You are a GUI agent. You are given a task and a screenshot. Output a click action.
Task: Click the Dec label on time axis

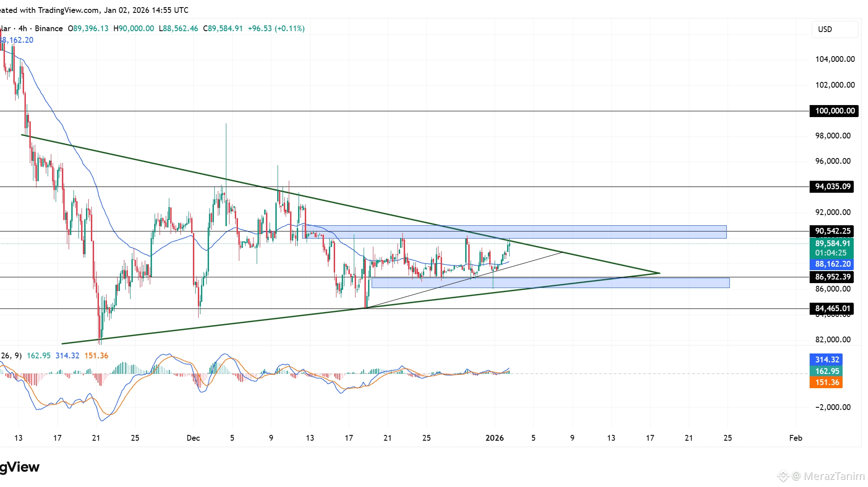[x=193, y=438]
